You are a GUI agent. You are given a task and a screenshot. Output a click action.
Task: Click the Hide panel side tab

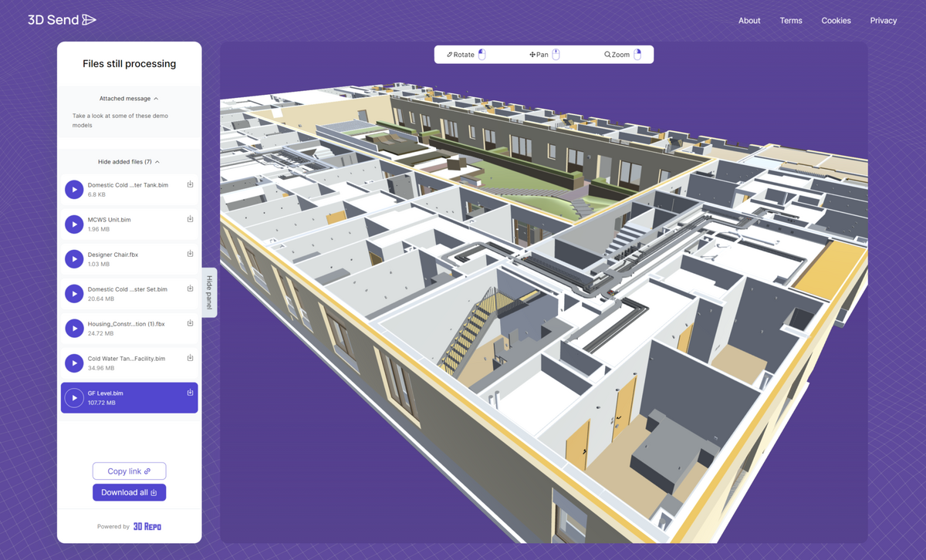(209, 292)
